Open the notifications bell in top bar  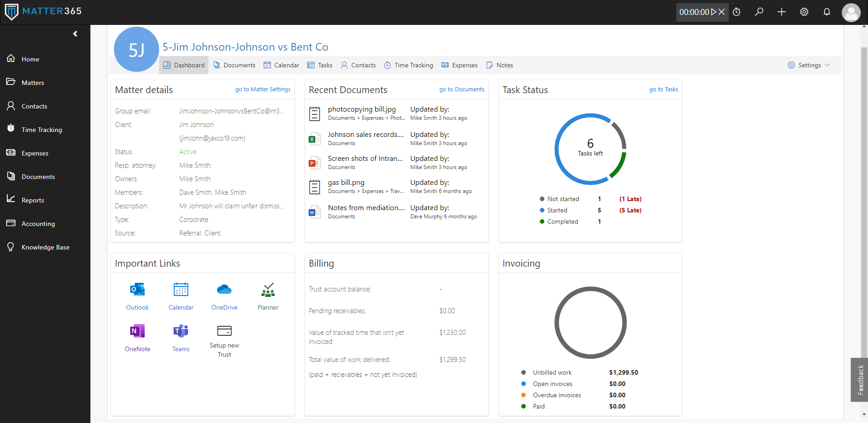tap(826, 12)
